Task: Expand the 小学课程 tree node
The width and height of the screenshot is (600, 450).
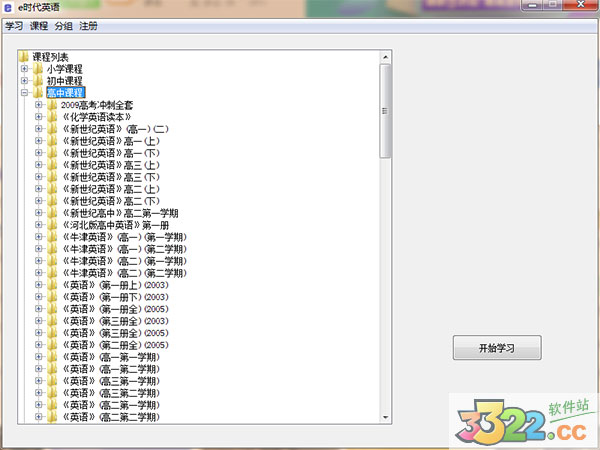Action: (24, 69)
